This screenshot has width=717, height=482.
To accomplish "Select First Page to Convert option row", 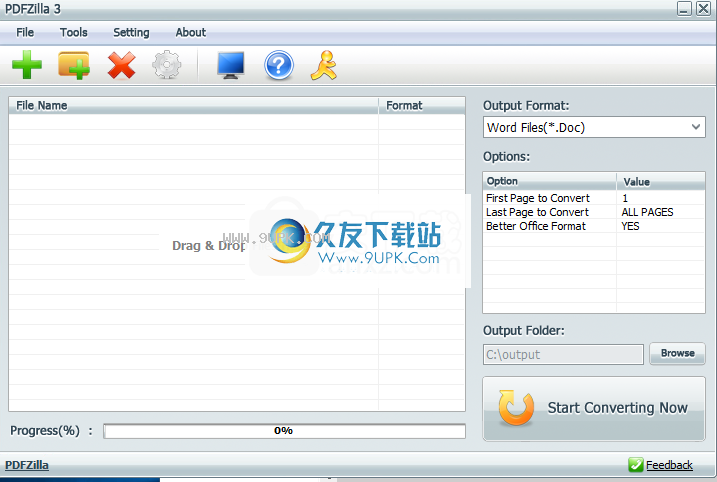I will (594, 198).
